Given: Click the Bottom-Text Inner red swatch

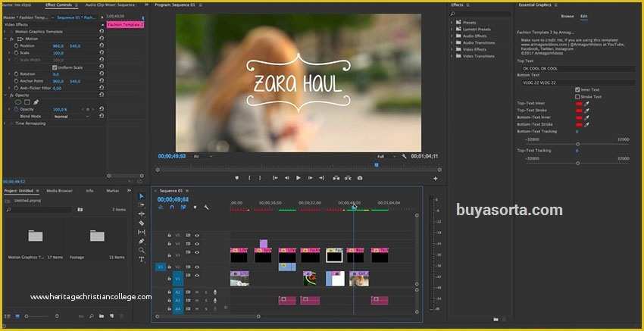Looking at the screenshot, I should [x=579, y=117].
